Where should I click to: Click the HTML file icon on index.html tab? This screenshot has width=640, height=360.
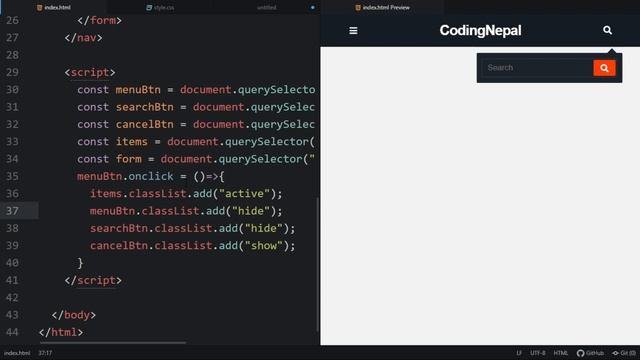pyautogui.click(x=40, y=7)
